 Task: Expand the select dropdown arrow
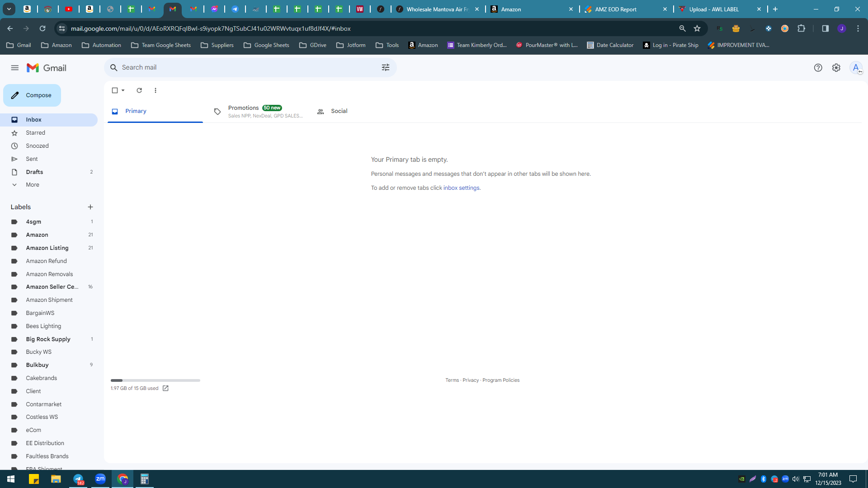pyautogui.click(x=123, y=90)
